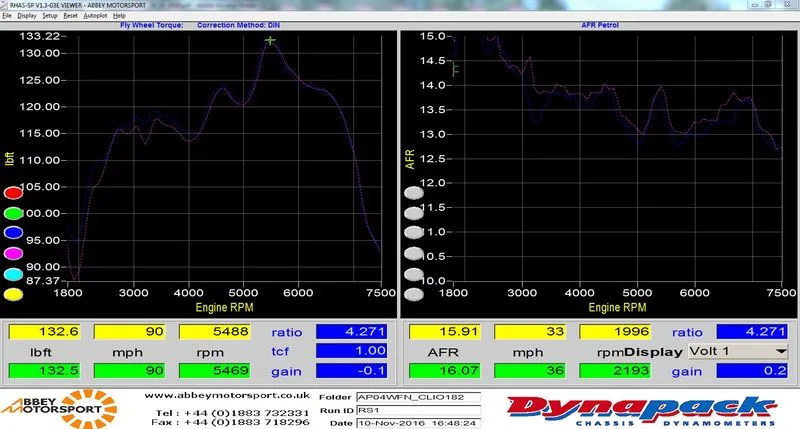
Task: Click the yellow run indicator oval
Action: (13, 295)
